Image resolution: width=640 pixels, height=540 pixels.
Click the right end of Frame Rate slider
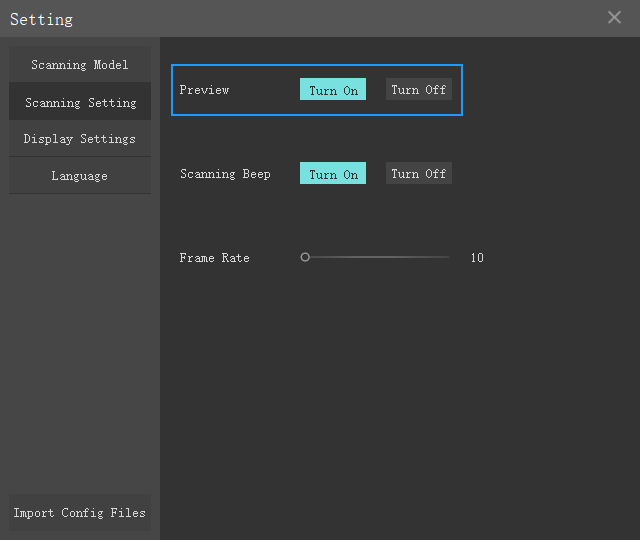pyautogui.click(x=447, y=257)
